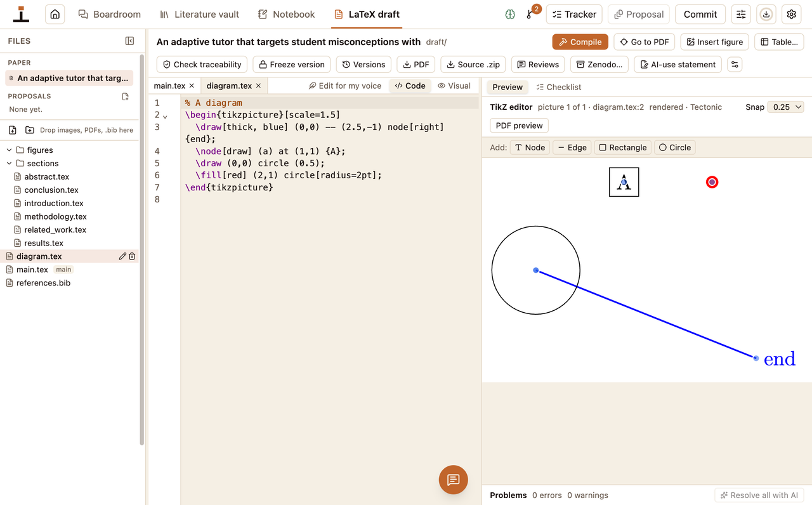Click the brain icon in top bar

coord(510,14)
